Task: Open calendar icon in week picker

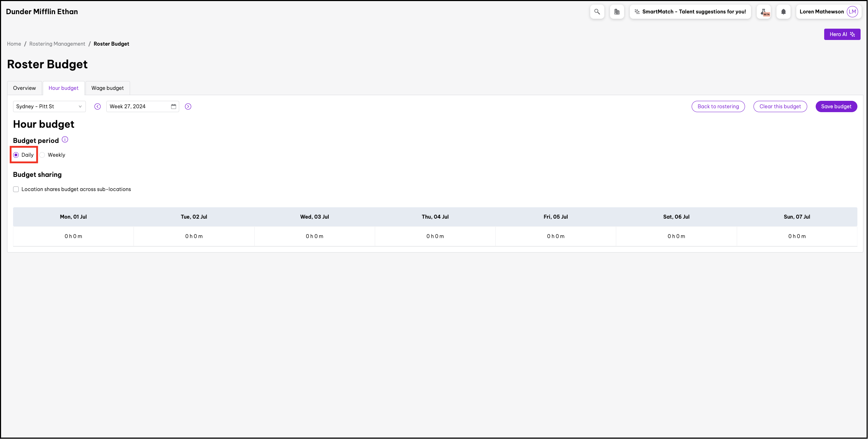Action: 174,106
